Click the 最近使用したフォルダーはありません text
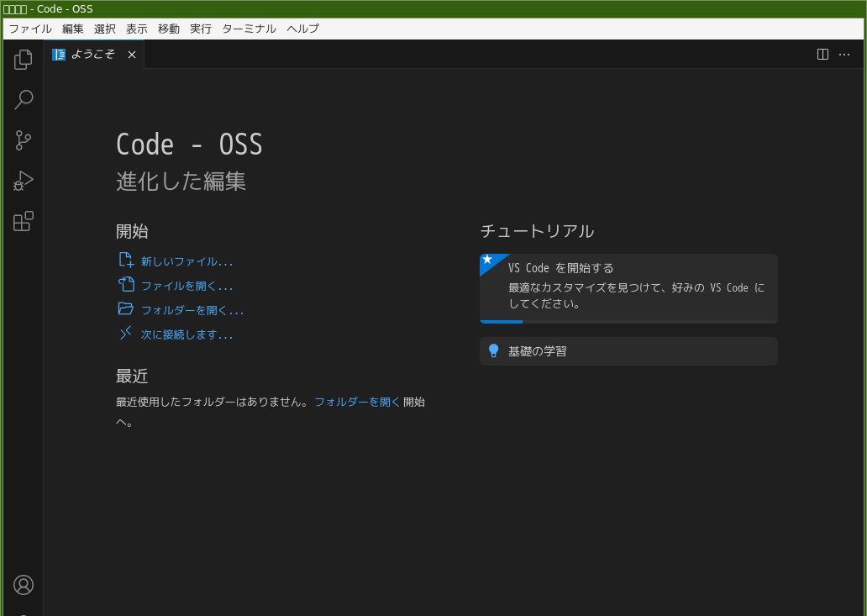 [213, 402]
